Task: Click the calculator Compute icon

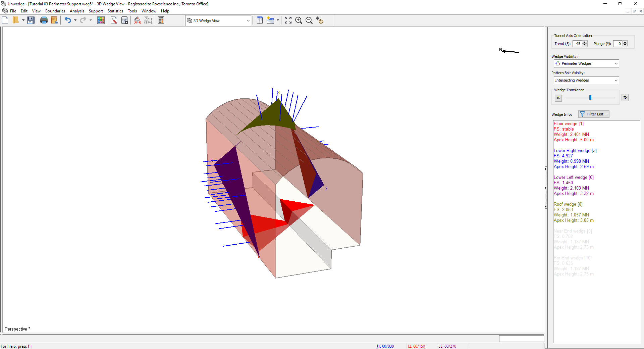Action: [161, 20]
